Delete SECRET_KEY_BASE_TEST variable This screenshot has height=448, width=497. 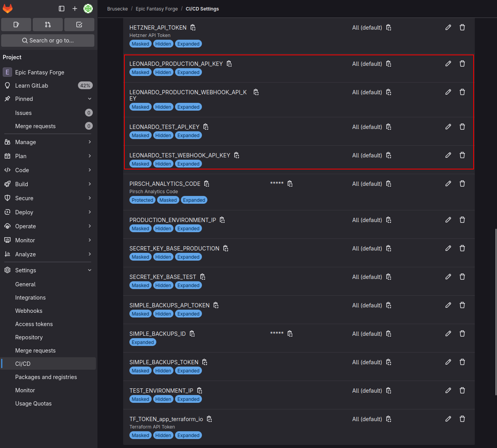pyautogui.click(x=462, y=277)
